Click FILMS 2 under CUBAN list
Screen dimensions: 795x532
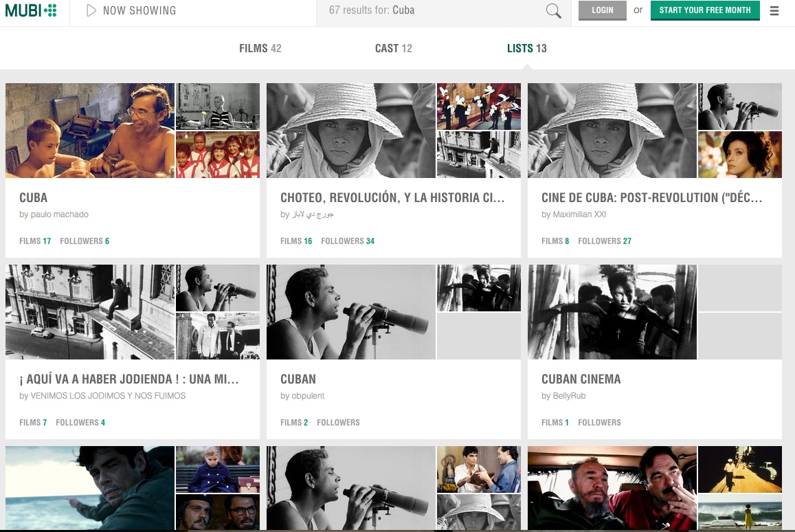pos(294,423)
